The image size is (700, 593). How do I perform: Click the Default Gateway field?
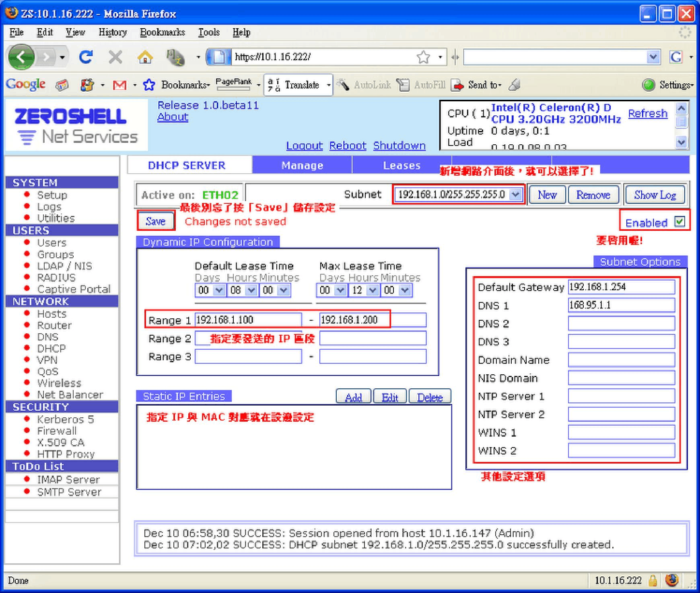(x=622, y=287)
